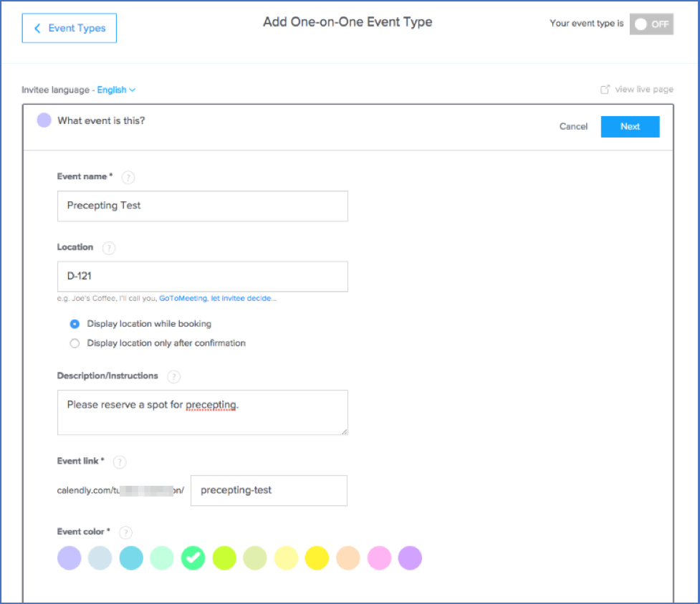The width and height of the screenshot is (700, 604).
Task: Toggle the event type OFF switch
Action: 651,24
